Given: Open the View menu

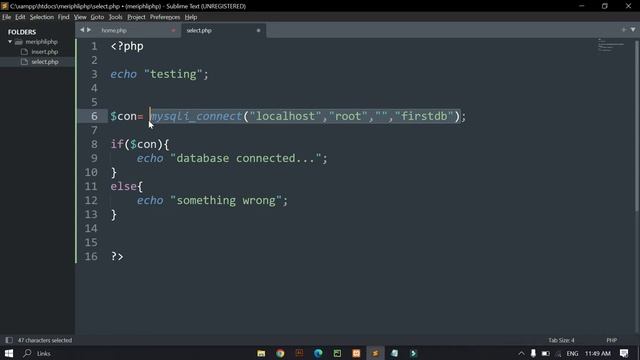Looking at the screenshot, I should pyautogui.click(x=80, y=17).
